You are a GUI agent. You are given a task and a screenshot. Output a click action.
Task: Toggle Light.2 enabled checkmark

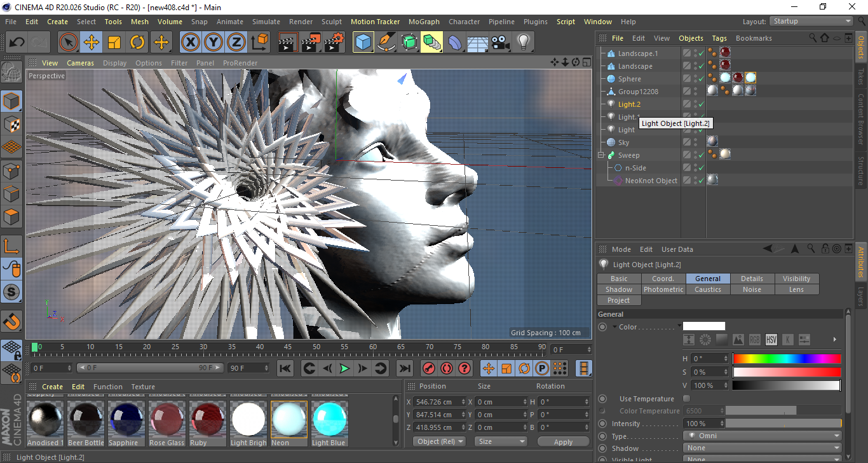tap(701, 104)
